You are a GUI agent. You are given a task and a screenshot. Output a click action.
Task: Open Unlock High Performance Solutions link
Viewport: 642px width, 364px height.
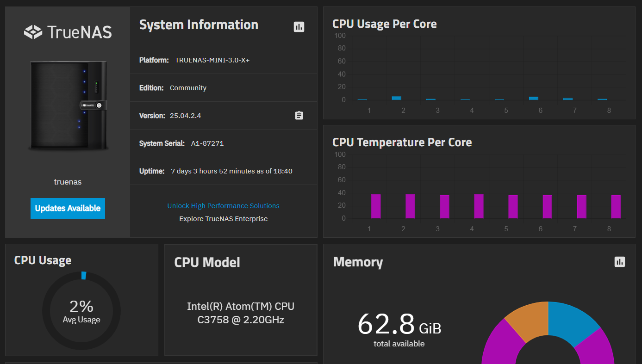pos(223,206)
